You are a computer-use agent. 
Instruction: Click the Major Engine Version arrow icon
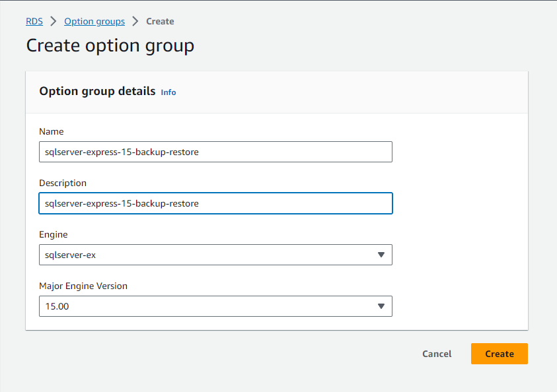click(x=381, y=306)
